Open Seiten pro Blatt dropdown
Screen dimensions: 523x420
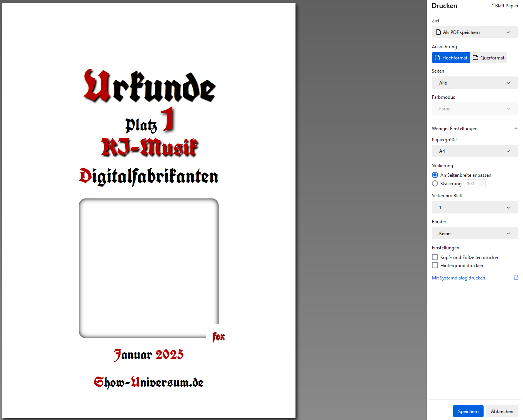pos(475,207)
